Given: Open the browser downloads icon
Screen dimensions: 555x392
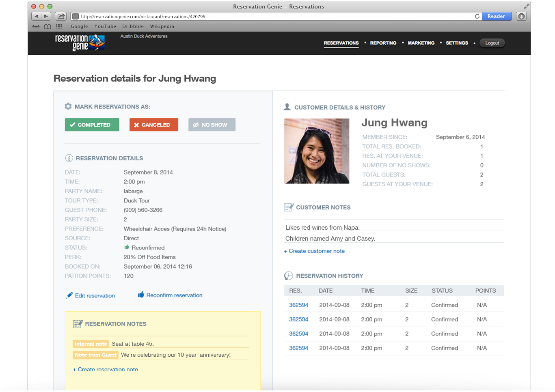Looking at the screenshot, I should coord(521,16).
